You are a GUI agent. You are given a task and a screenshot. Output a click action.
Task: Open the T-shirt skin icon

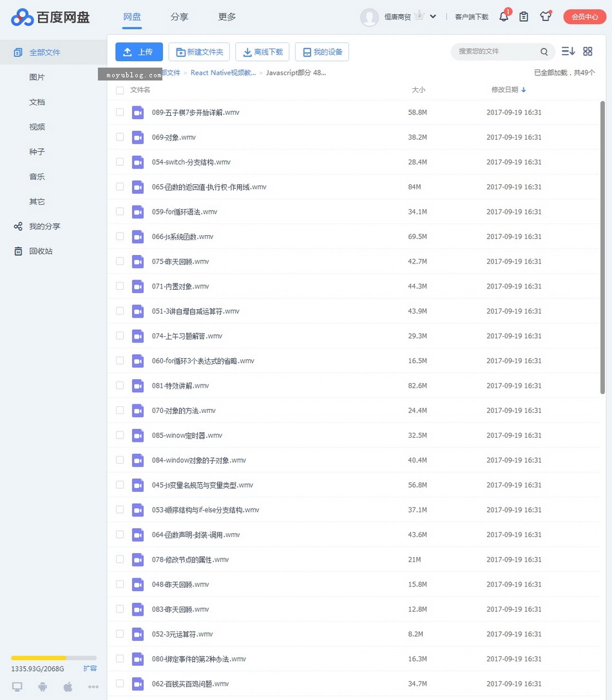pyautogui.click(x=546, y=17)
